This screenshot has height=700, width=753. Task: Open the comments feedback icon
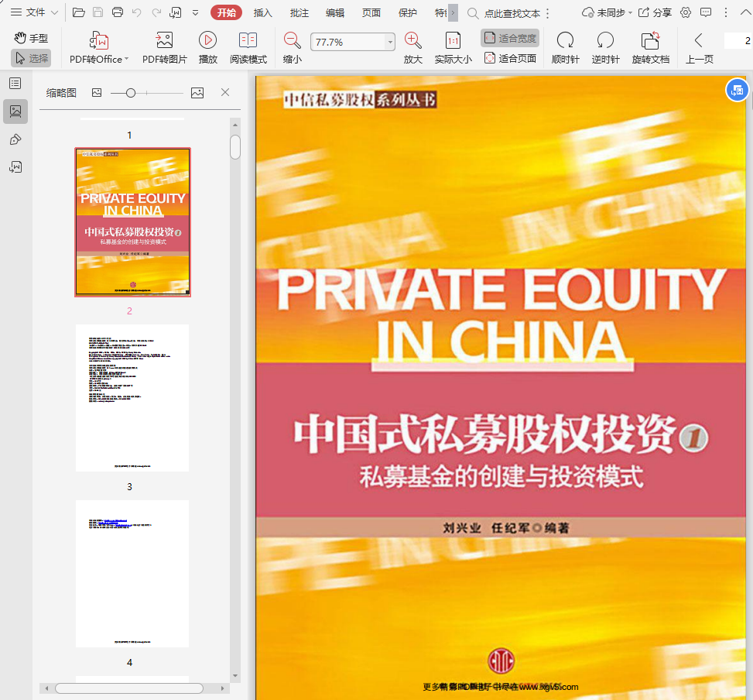tap(706, 13)
